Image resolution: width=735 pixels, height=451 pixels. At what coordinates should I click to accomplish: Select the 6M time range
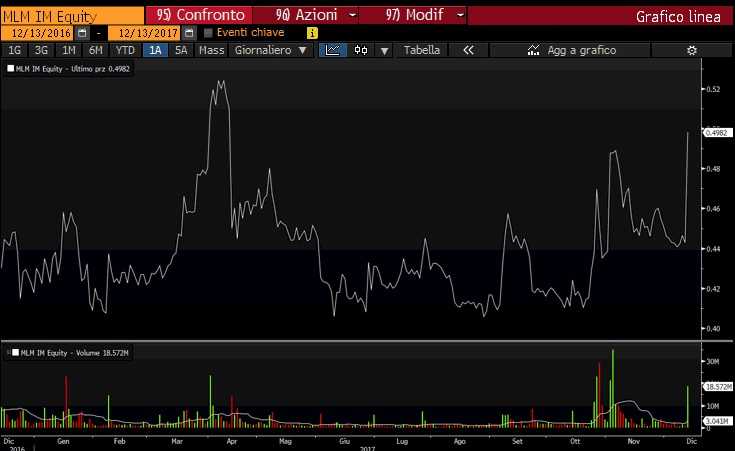coord(96,50)
